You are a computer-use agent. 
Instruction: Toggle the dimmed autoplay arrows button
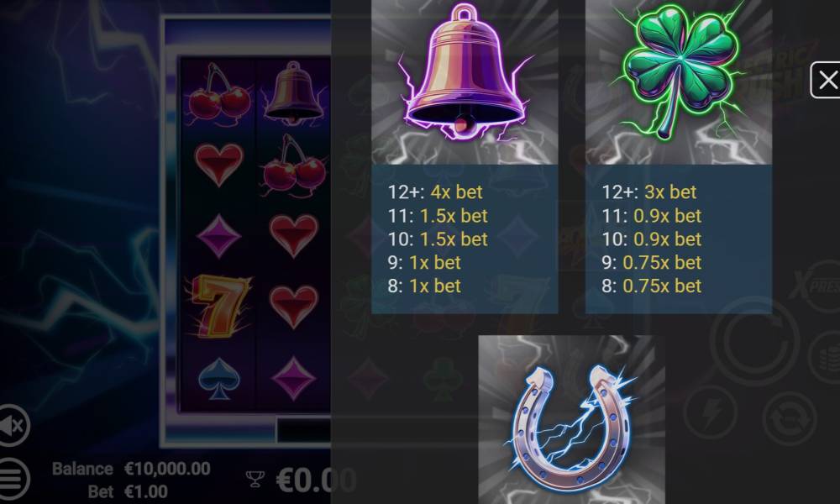pos(789,418)
